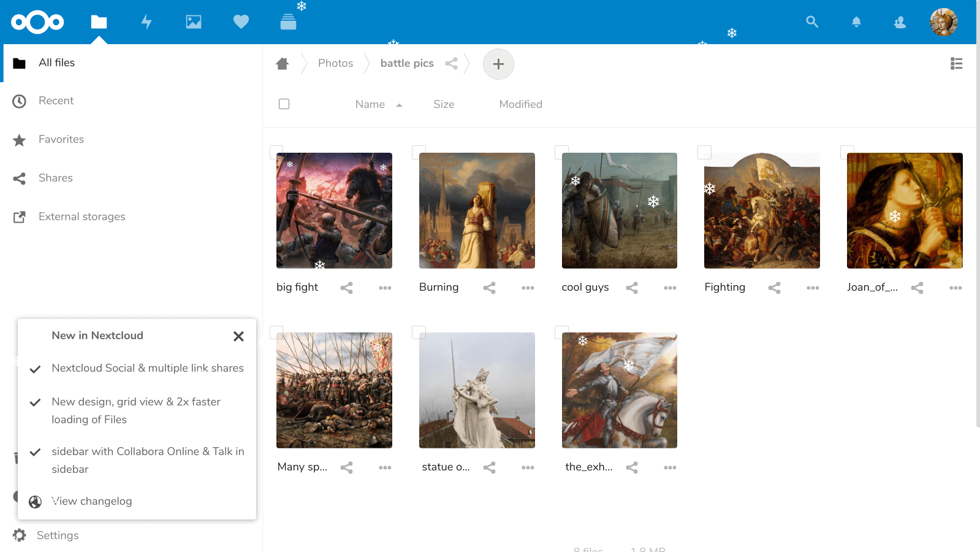This screenshot has height=552, width=980.
Task: Open the more actions menu for Many sp...
Action: (x=385, y=467)
